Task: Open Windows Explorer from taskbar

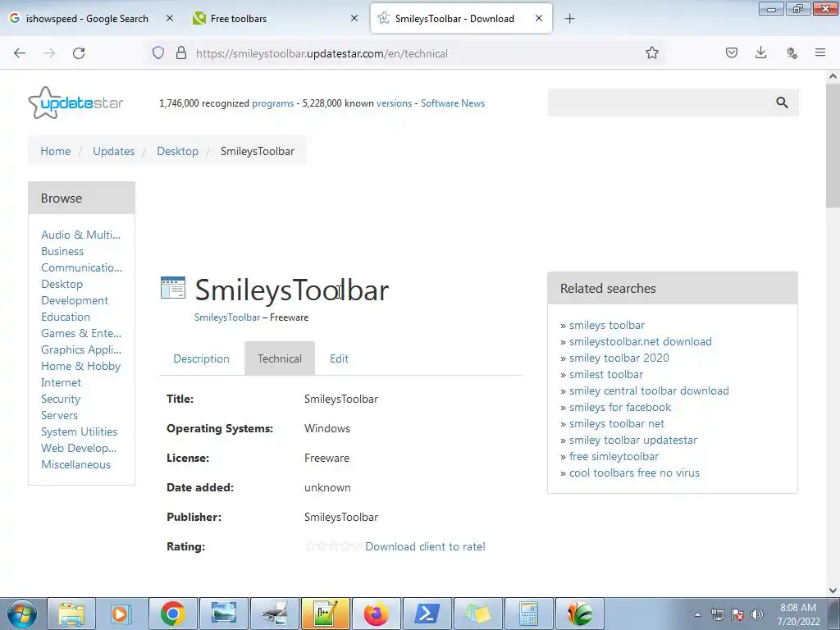Action: click(71, 614)
